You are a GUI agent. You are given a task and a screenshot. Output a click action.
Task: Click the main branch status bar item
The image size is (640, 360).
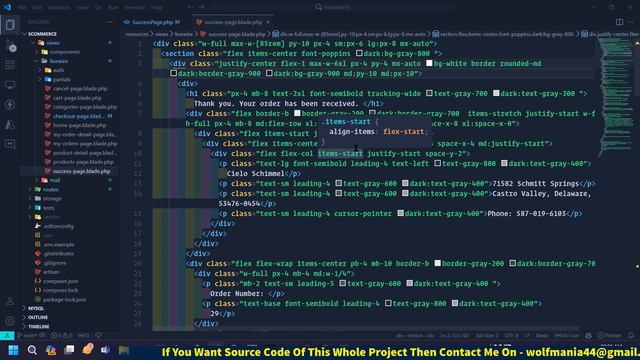coord(27,336)
